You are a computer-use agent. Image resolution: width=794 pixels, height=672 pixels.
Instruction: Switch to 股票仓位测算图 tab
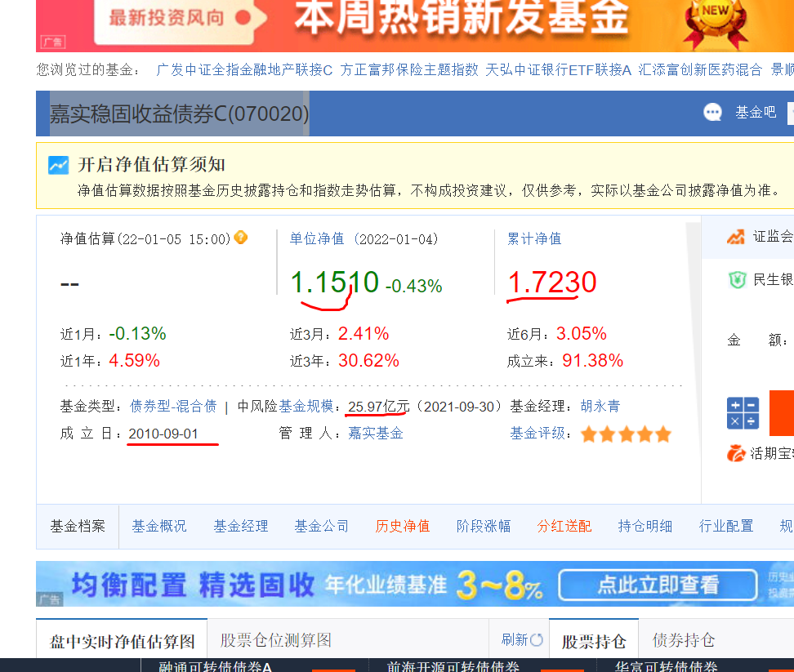click(x=276, y=640)
